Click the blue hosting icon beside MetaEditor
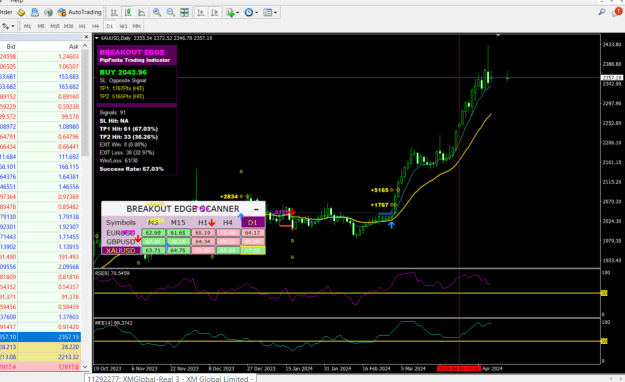Image resolution: width=625 pixels, height=382 pixels. coord(35,12)
